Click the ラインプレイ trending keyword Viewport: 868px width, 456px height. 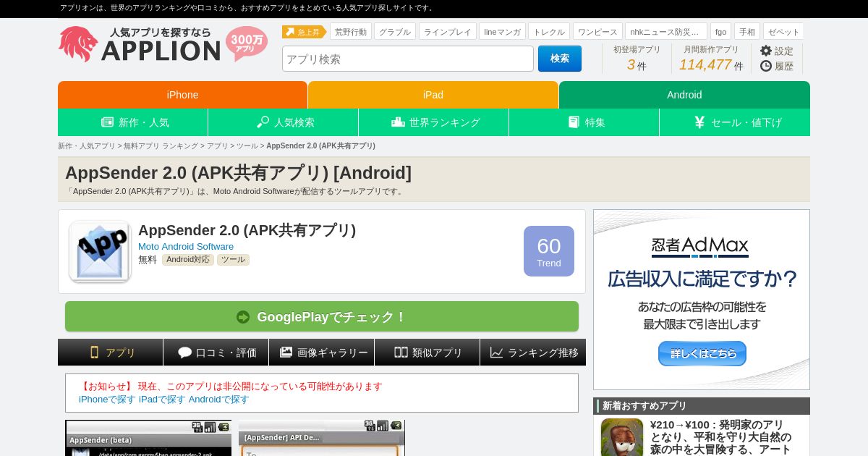pos(447,32)
